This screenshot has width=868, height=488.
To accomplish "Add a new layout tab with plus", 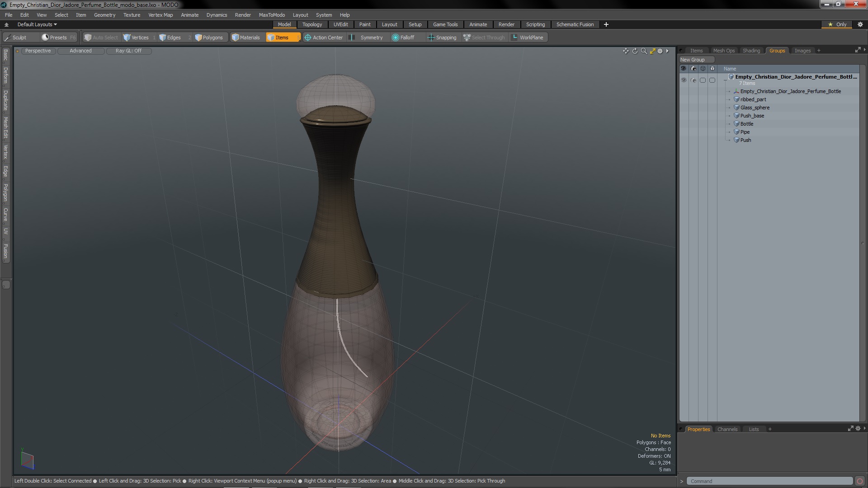I will [x=606, y=24].
